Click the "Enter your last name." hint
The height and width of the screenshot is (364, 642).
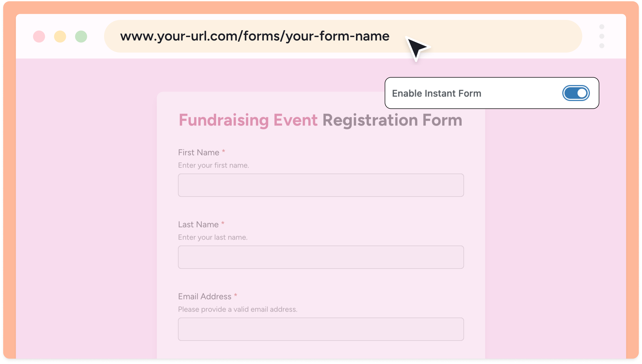coord(213,237)
